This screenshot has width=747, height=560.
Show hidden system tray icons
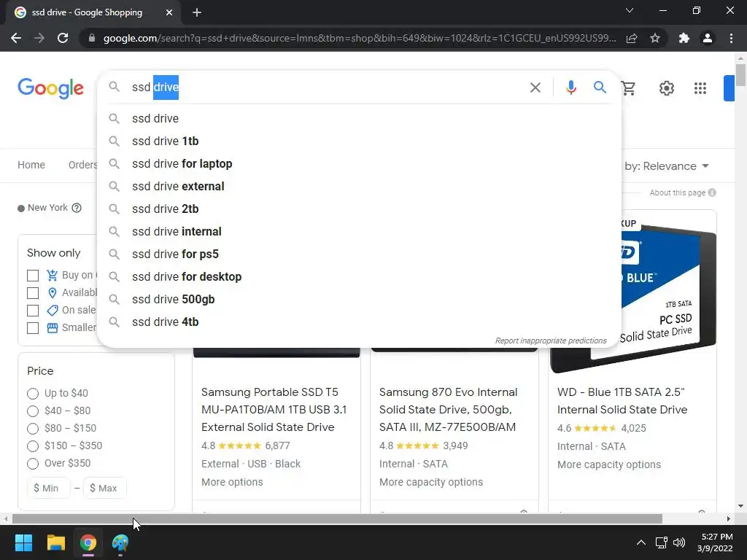[x=641, y=542]
